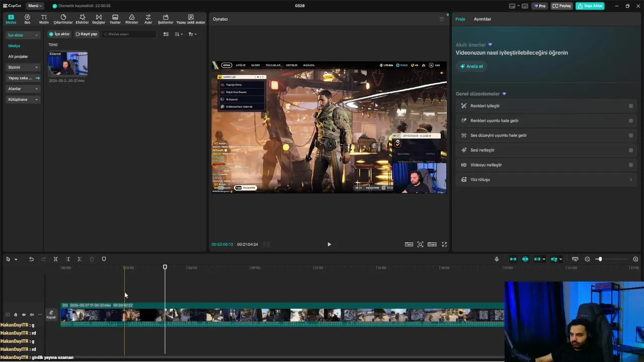Open the Filtreler filters tab
The image size is (644, 362).
coord(131,19)
